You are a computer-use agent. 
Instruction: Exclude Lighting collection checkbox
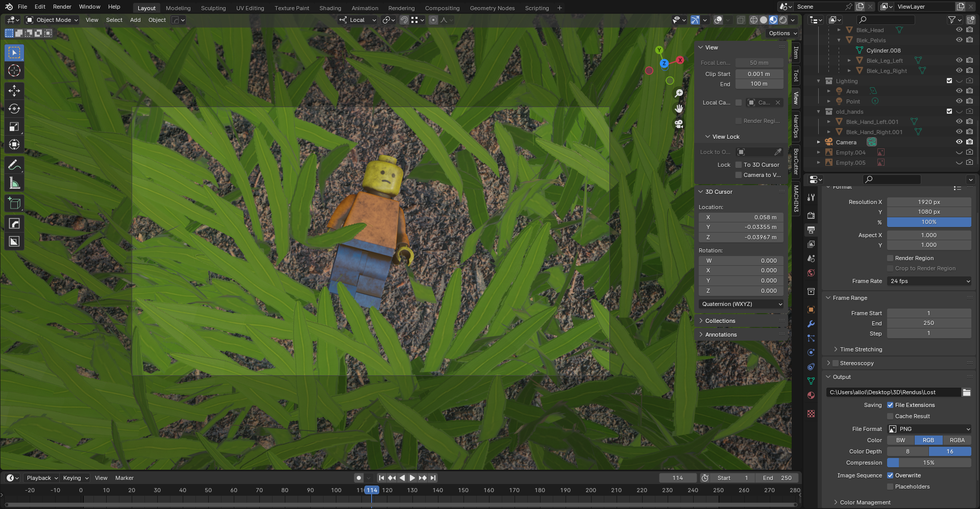[x=949, y=81]
